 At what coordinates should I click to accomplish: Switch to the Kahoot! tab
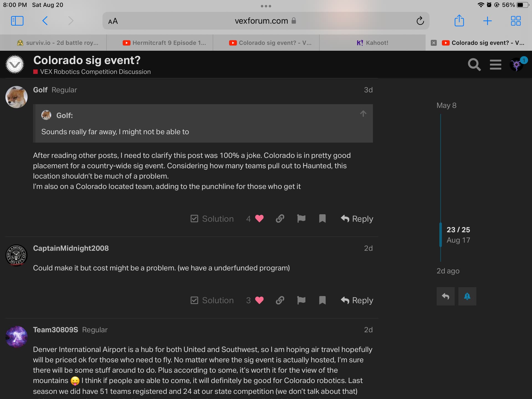point(372,43)
